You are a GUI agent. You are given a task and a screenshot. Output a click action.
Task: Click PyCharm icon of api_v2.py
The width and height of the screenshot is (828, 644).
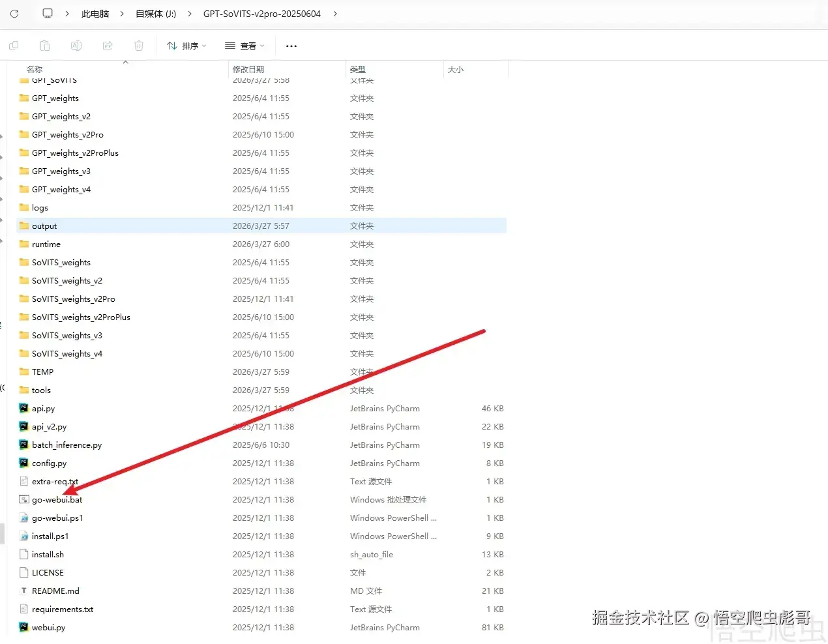(x=24, y=426)
